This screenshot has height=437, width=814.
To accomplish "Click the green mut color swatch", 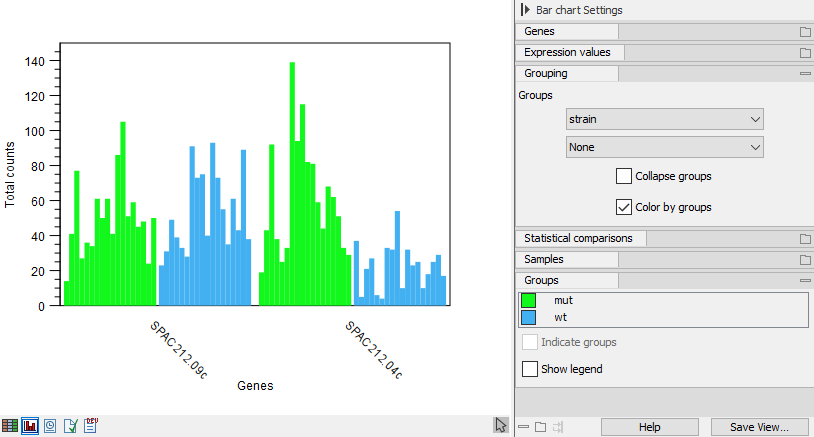I will [x=529, y=300].
